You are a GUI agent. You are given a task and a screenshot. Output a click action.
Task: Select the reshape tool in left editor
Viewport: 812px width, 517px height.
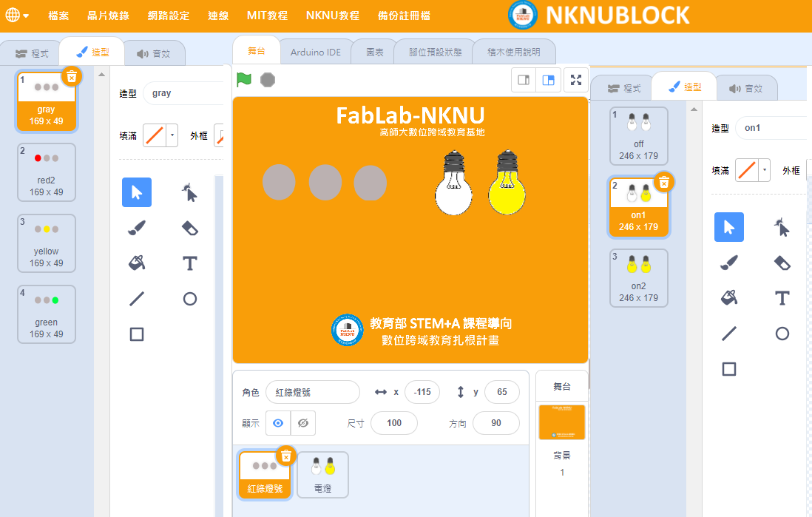(x=189, y=192)
